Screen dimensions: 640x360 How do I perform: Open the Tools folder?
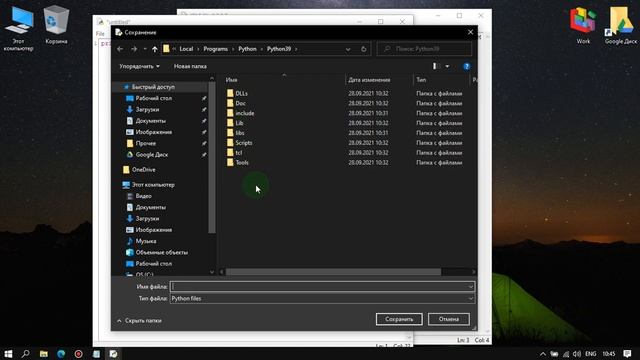[242, 162]
